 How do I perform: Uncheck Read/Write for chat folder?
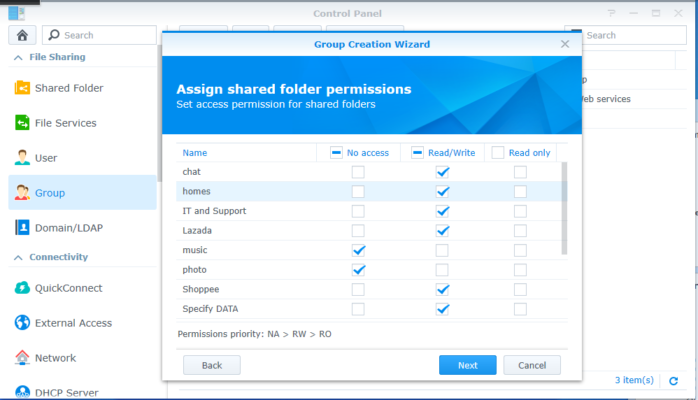(442, 172)
